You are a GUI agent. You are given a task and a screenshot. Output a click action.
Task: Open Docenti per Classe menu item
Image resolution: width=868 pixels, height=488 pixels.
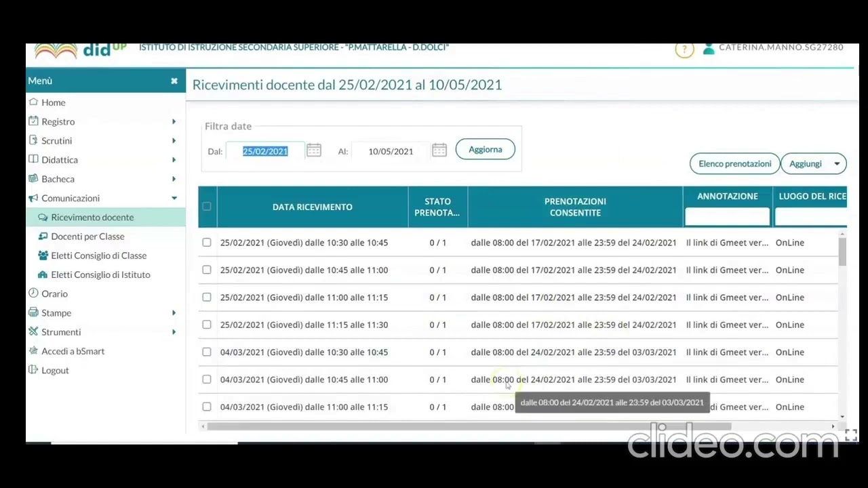[87, 236]
